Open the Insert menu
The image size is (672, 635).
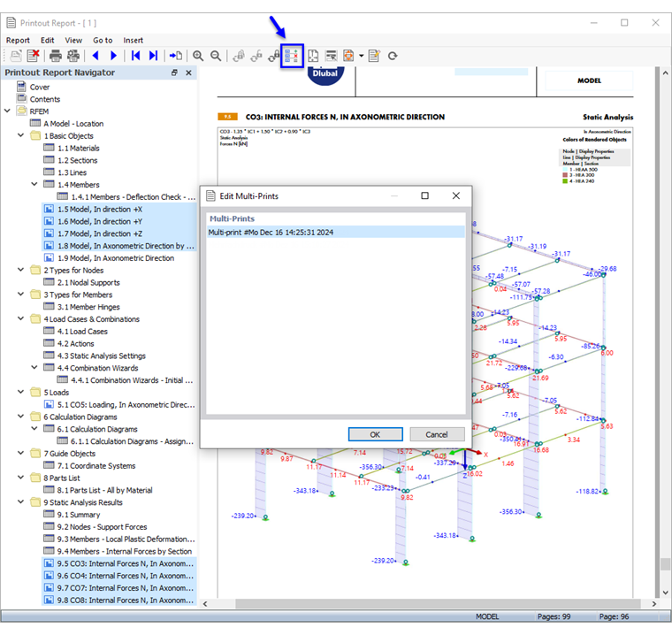click(133, 41)
